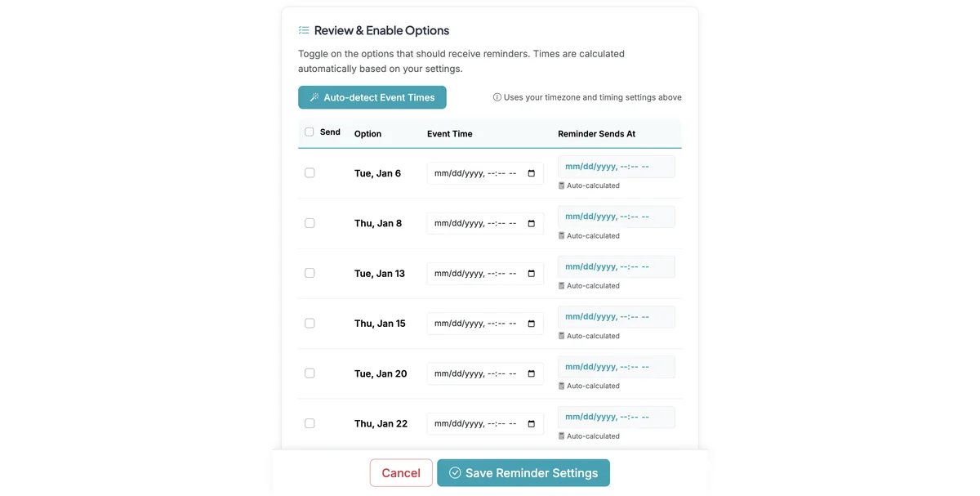Open calendar picker for Tue, Jan 13 event time
This screenshot has height=496, width=980.
point(532,274)
